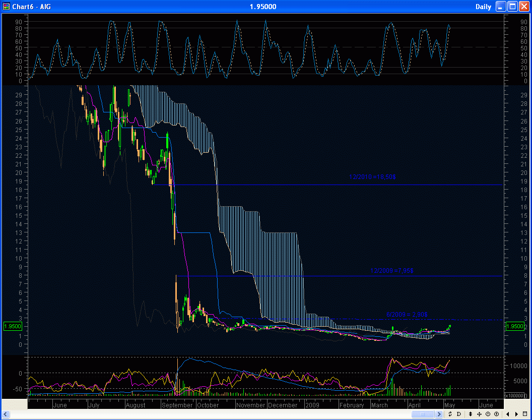The height and width of the screenshot is (420, 532).
Task: Click the March label on time axis
Action: tap(379, 405)
